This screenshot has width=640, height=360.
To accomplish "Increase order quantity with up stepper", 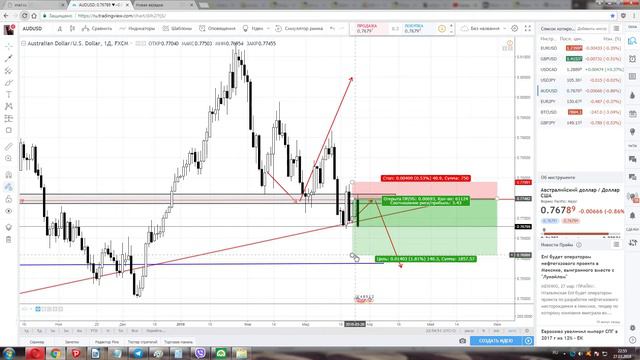I will click(451, 26).
